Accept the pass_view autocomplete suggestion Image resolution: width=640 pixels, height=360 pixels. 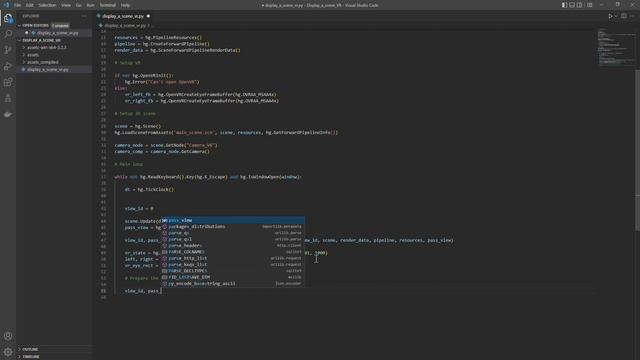click(x=233, y=220)
